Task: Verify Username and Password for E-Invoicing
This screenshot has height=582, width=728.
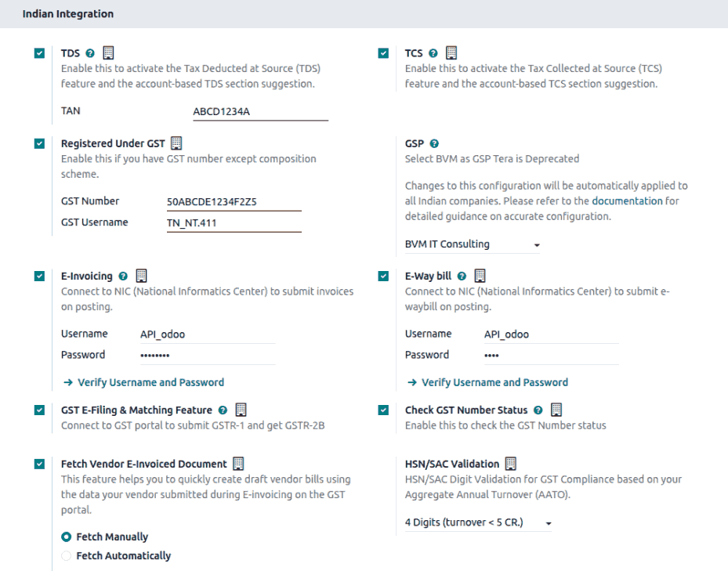Action: point(150,382)
